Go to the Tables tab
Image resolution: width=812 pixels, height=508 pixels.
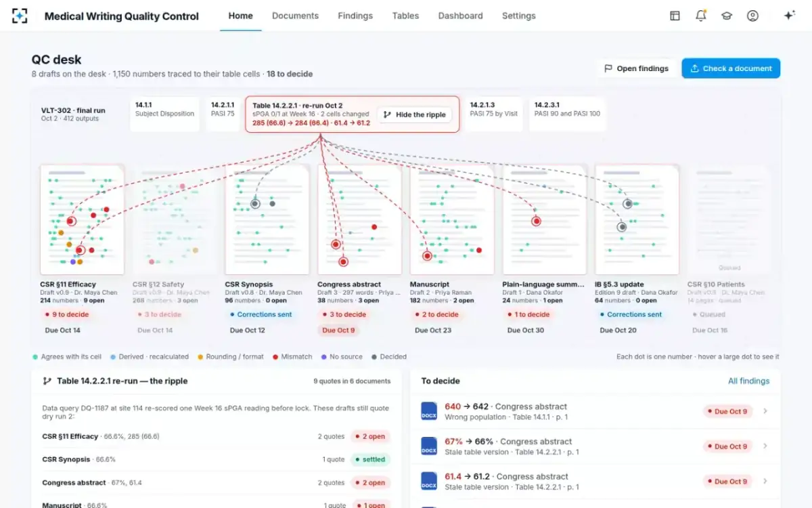(405, 16)
